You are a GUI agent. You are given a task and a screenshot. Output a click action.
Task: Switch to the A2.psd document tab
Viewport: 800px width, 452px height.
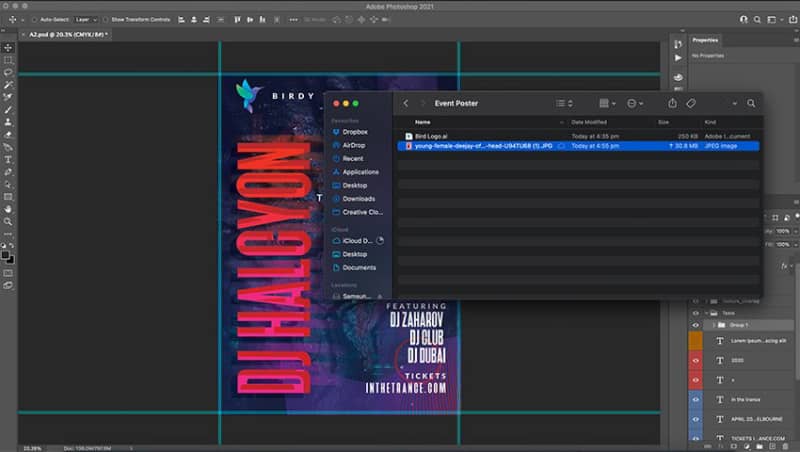pos(68,35)
